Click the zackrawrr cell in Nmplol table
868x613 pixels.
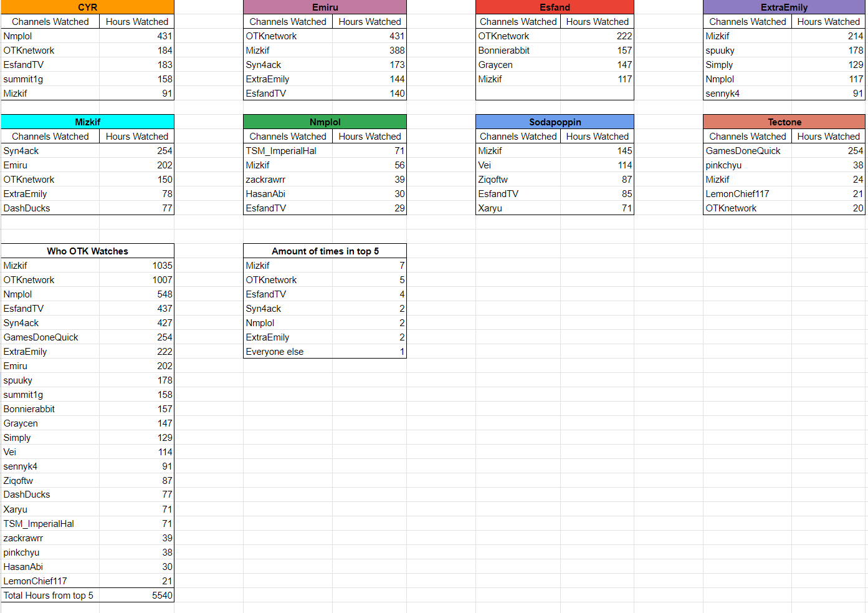[288, 179]
